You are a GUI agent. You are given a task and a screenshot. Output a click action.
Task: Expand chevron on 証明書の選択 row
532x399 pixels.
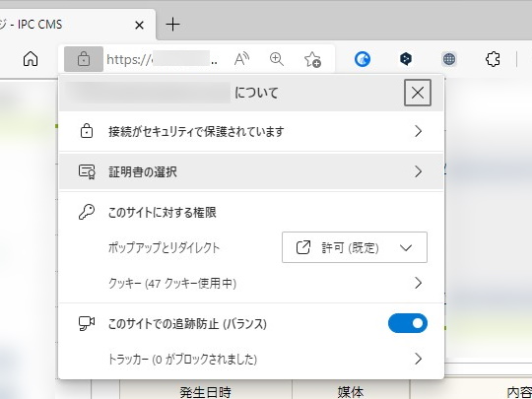click(x=418, y=171)
